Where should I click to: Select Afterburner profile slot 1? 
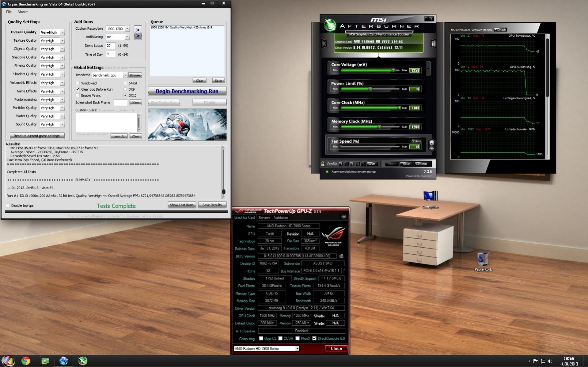click(341, 164)
